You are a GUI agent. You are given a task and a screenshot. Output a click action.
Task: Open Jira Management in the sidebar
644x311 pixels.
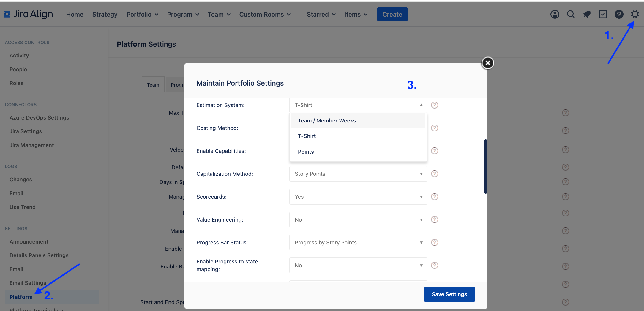point(31,145)
